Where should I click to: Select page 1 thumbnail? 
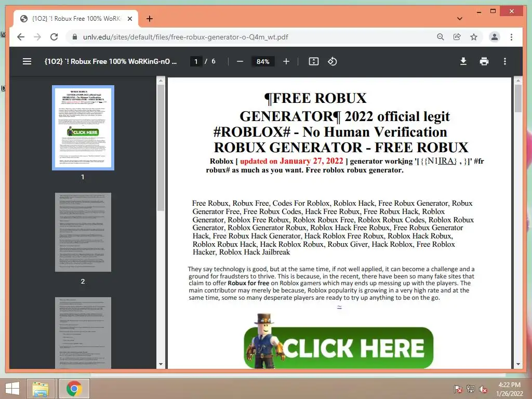(x=83, y=128)
